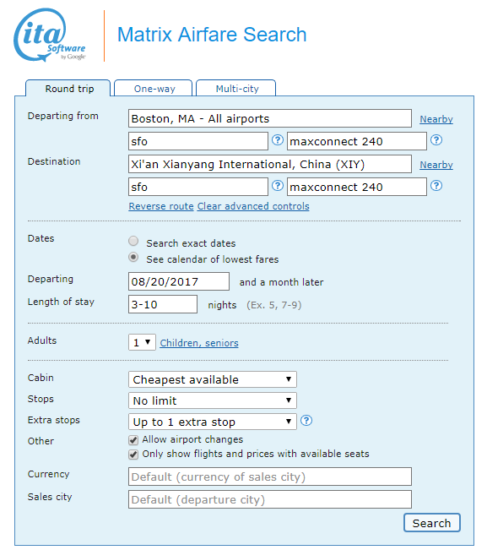487x550 pixels.
Task: Open help icon beside departure sfo routing field
Action: [x=278, y=140]
